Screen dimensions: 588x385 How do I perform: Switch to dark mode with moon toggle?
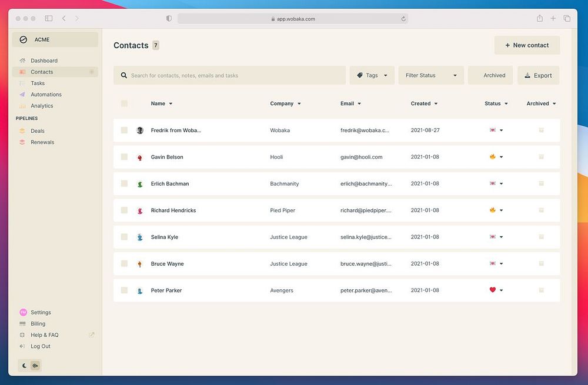[x=25, y=366]
